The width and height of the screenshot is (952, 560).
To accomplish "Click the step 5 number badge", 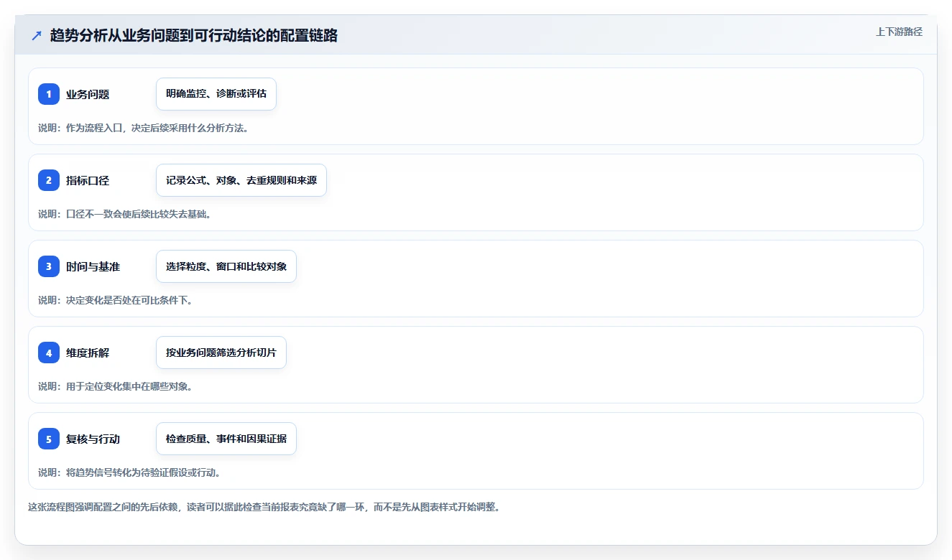I will coord(49,439).
